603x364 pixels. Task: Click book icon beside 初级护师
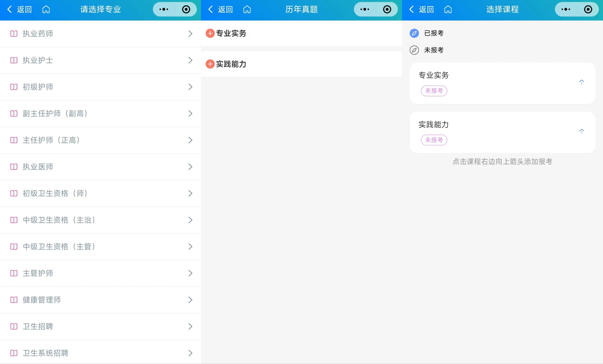(x=14, y=87)
